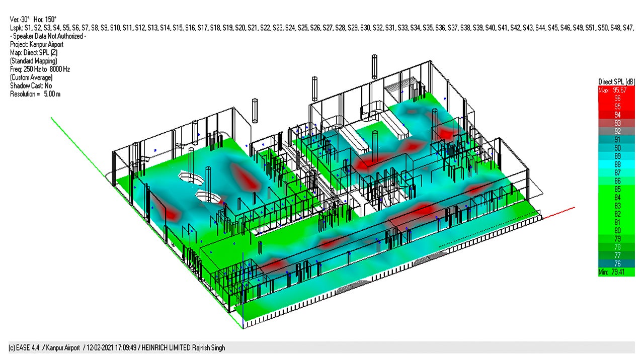Click the 96 dB red legend swatch
This screenshot has height=362, width=644.
(x=616, y=98)
